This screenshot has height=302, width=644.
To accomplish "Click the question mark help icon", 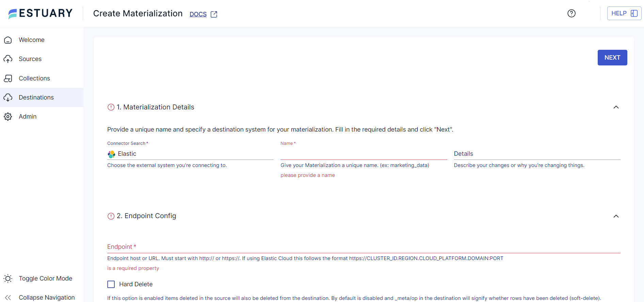I will [571, 13].
